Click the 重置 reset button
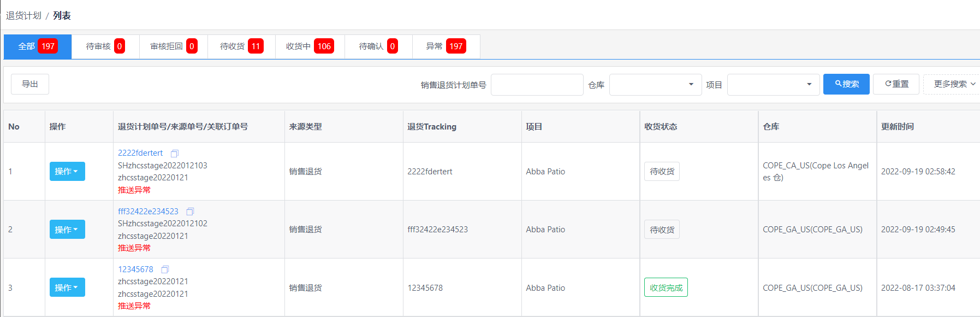The image size is (980, 317). click(x=896, y=84)
